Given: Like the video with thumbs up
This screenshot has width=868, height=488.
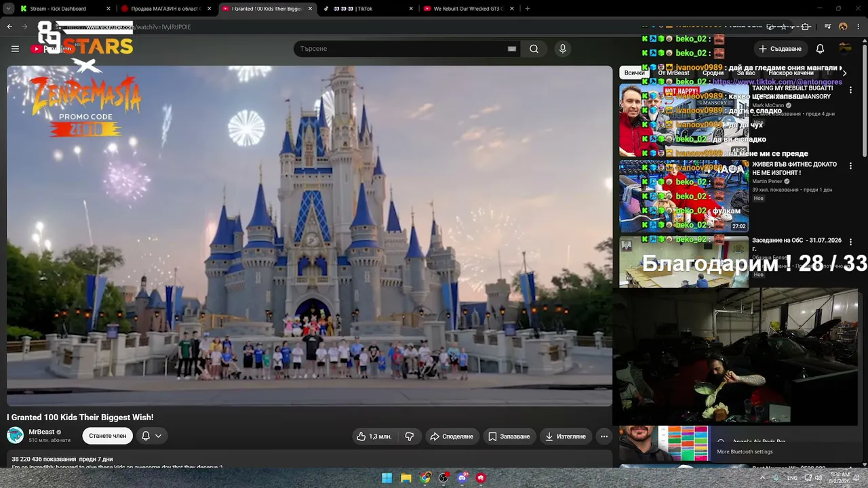Looking at the screenshot, I should (374, 436).
